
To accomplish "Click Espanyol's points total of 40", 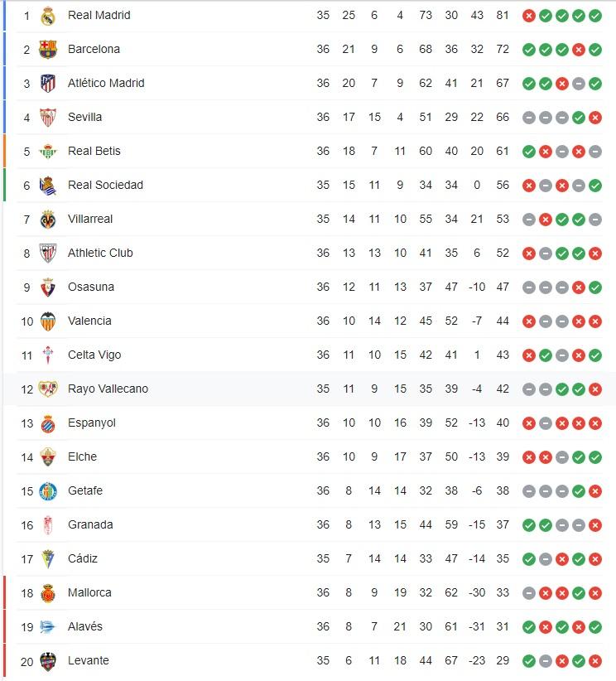I will tap(503, 423).
